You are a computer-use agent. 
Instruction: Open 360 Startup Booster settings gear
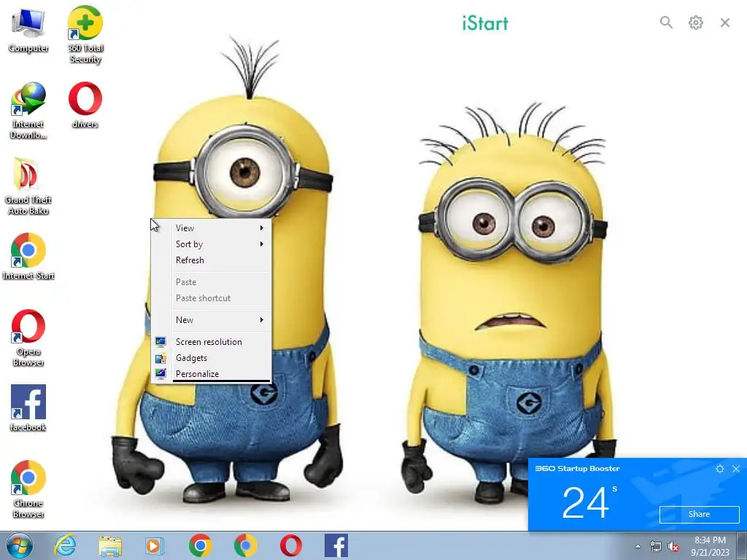(720, 469)
